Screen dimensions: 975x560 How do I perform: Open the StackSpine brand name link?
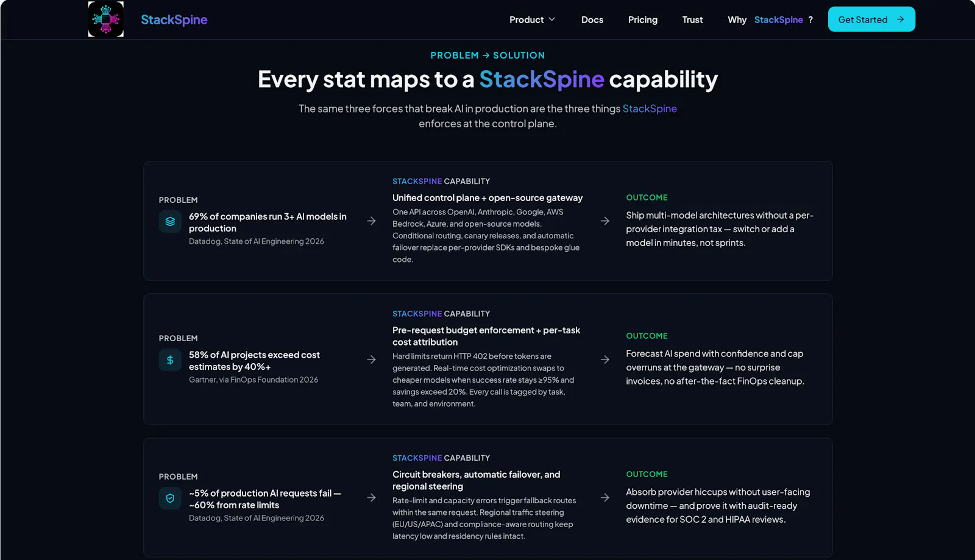174,19
